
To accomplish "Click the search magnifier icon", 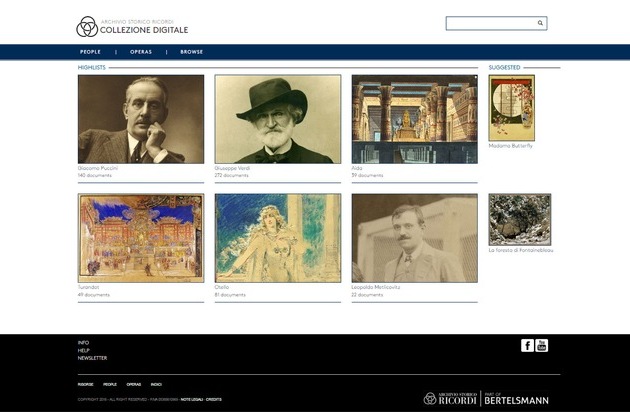I will coord(540,23).
